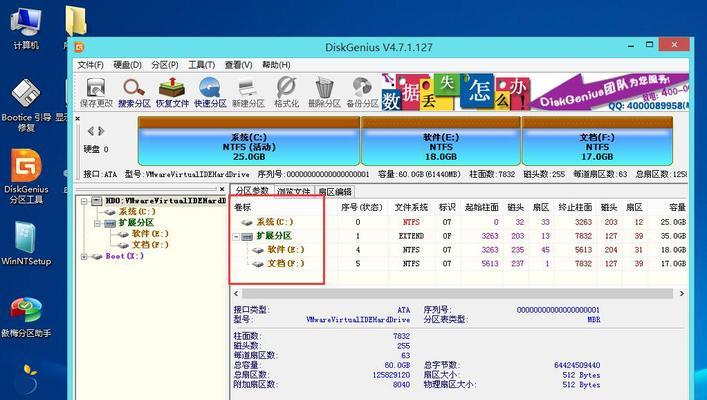Screen dimensions: 707x400
Task: Close the left tree panel with its x
Action: tap(222, 189)
